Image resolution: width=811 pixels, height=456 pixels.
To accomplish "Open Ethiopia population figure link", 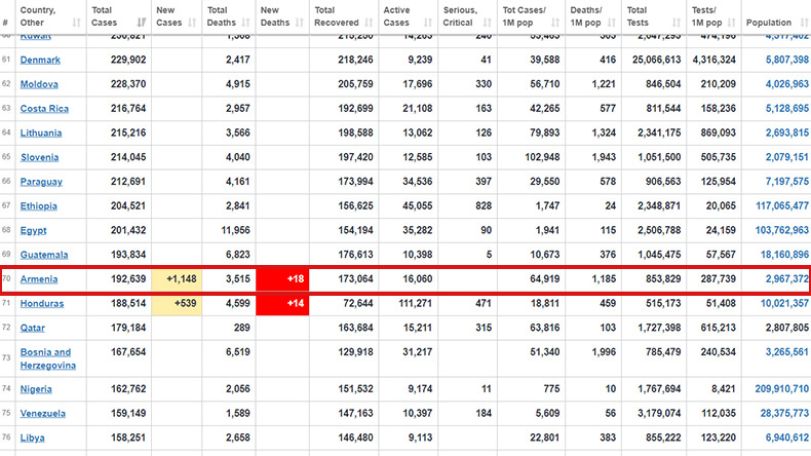I will (x=782, y=206).
